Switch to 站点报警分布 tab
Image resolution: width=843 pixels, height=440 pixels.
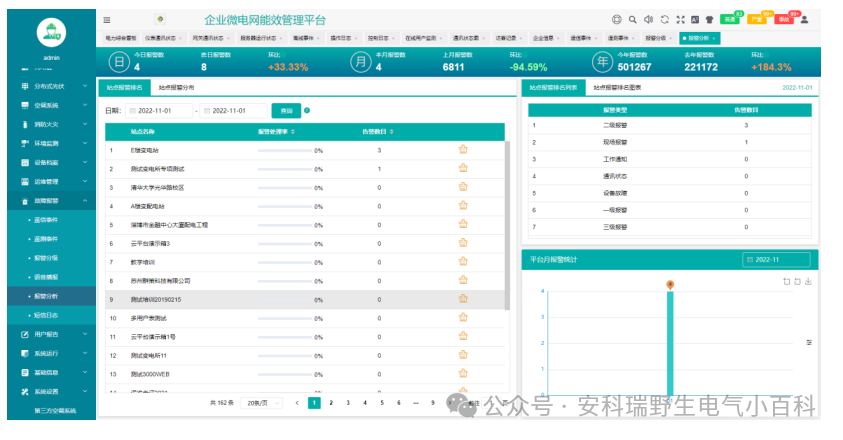point(176,87)
